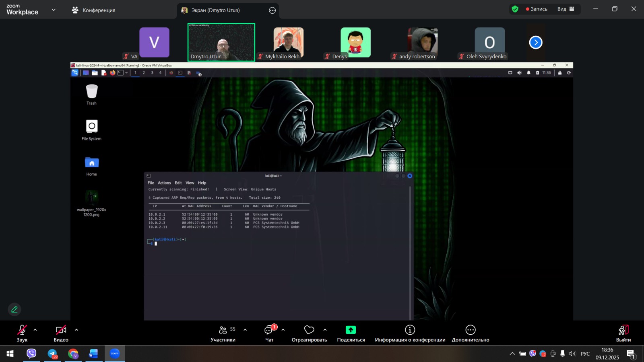Open Telegram from the Windows taskbar
This screenshot has height=362, width=644.
(52, 354)
